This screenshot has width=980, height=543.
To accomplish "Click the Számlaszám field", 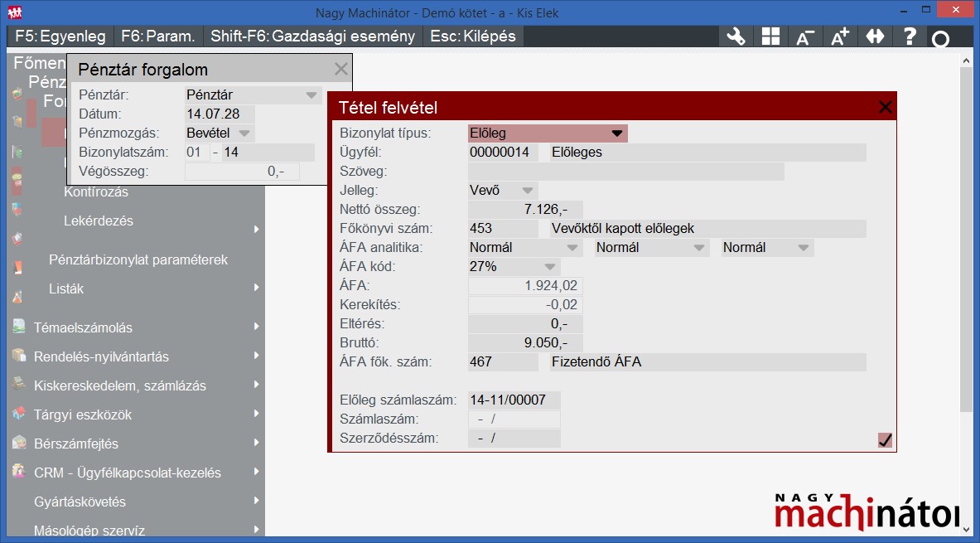I will pyautogui.click(x=514, y=419).
